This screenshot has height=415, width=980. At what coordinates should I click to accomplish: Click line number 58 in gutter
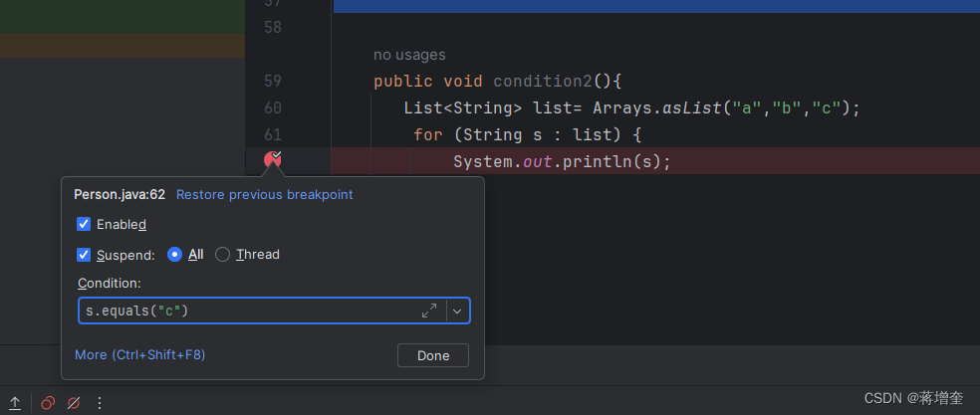click(x=273, y=28)
